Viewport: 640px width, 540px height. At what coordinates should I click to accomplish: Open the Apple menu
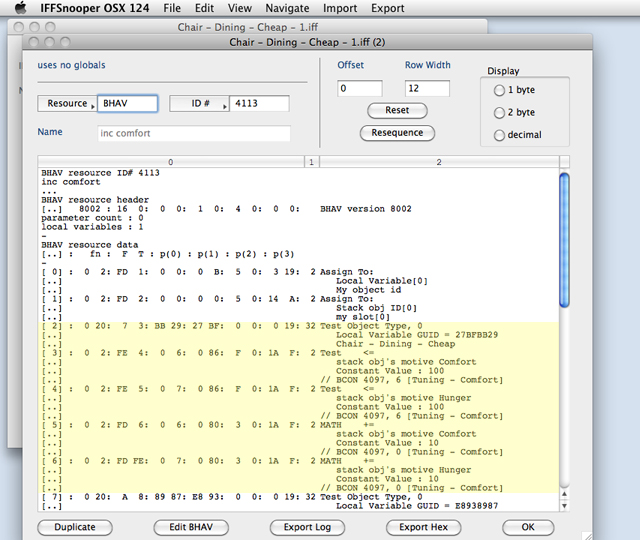coord(20,8)
